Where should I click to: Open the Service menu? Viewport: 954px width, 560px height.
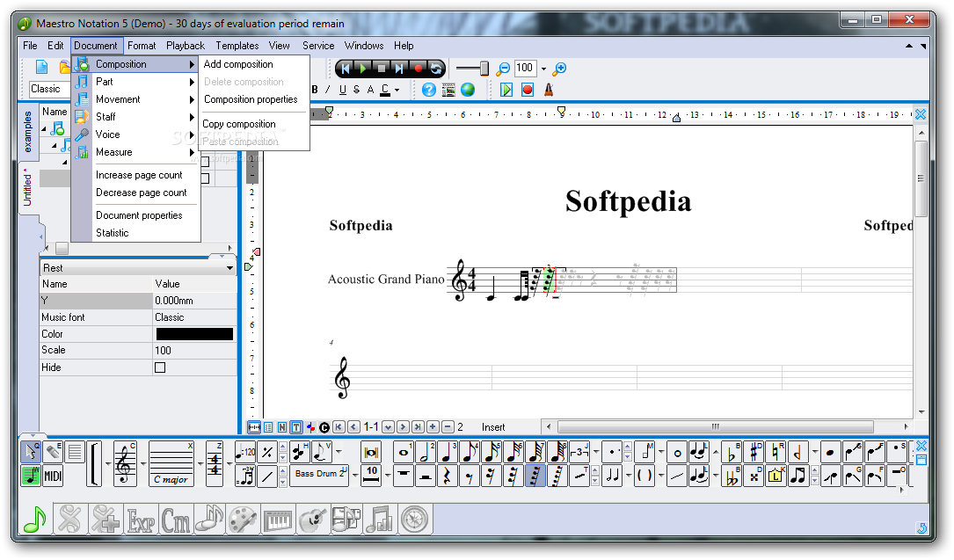tap(318, 46)
